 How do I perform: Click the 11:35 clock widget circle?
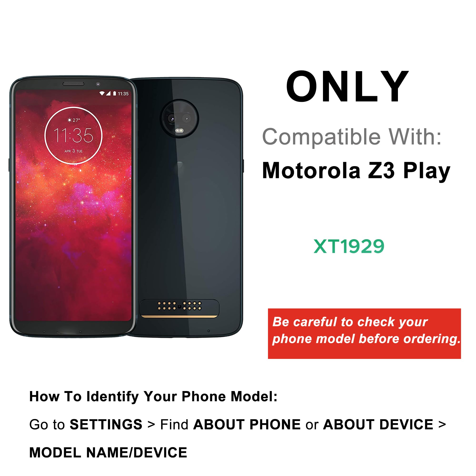[73, 135]
